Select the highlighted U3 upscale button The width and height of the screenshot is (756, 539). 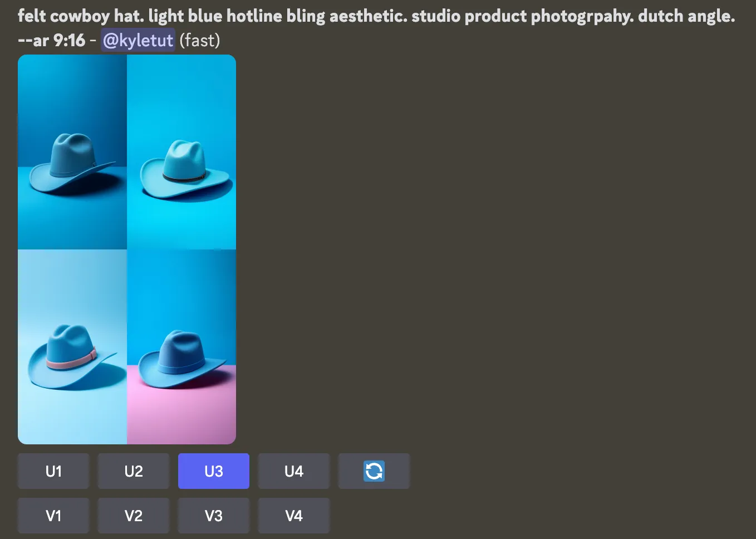tap(214, 471)
